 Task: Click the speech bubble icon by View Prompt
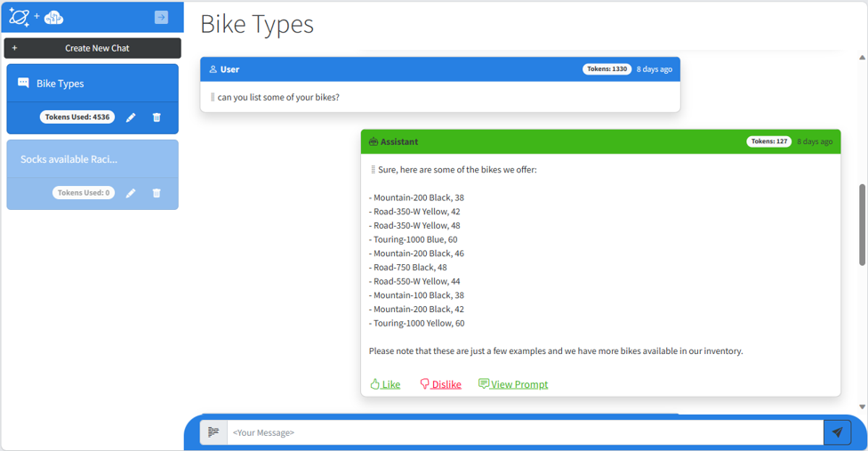[x=484, y=383]
